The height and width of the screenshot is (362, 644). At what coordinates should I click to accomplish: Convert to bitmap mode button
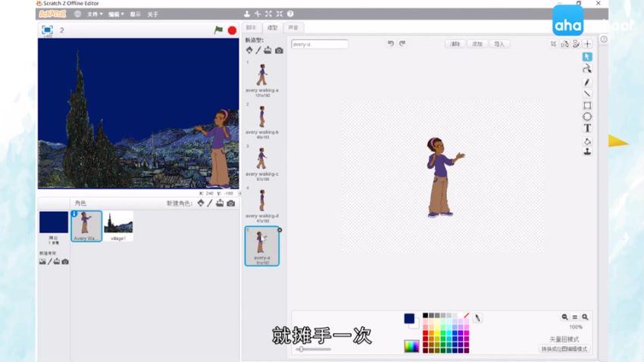point(564,349)
